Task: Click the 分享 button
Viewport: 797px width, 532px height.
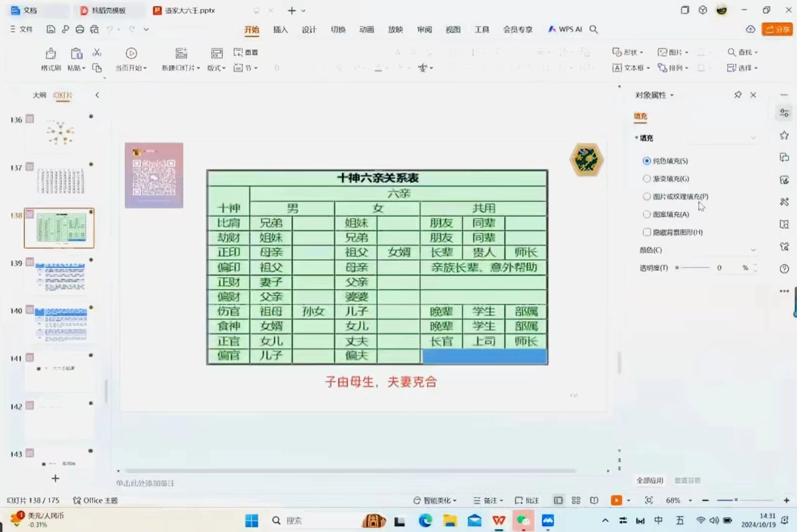Action: click(778, 29)
